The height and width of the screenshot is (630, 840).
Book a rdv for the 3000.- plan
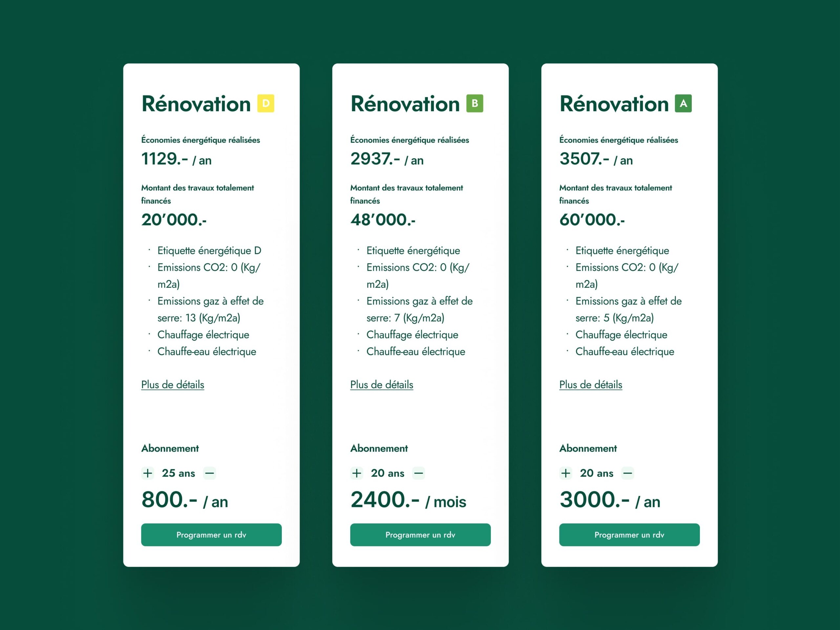(629, 535)
